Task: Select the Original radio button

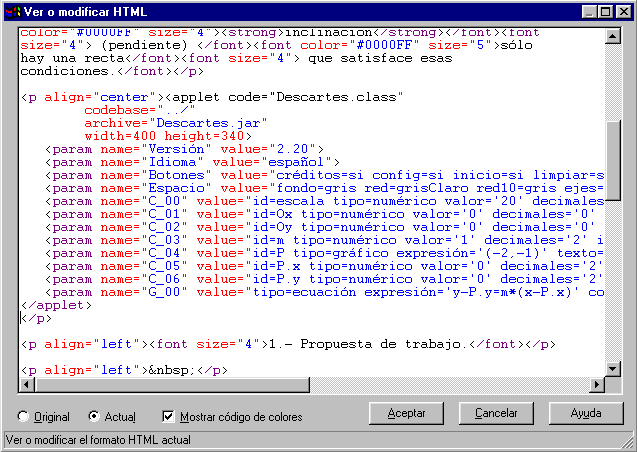Action: 43,417
